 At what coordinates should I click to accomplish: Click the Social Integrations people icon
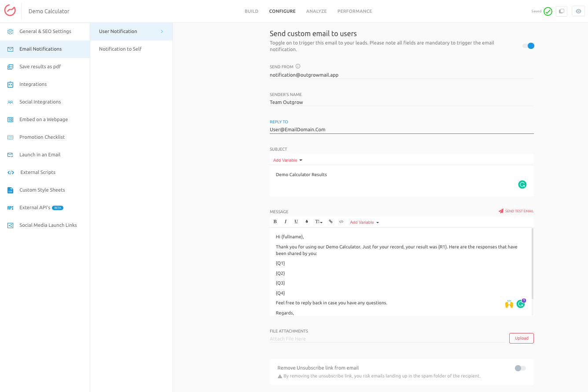[10, 102]
